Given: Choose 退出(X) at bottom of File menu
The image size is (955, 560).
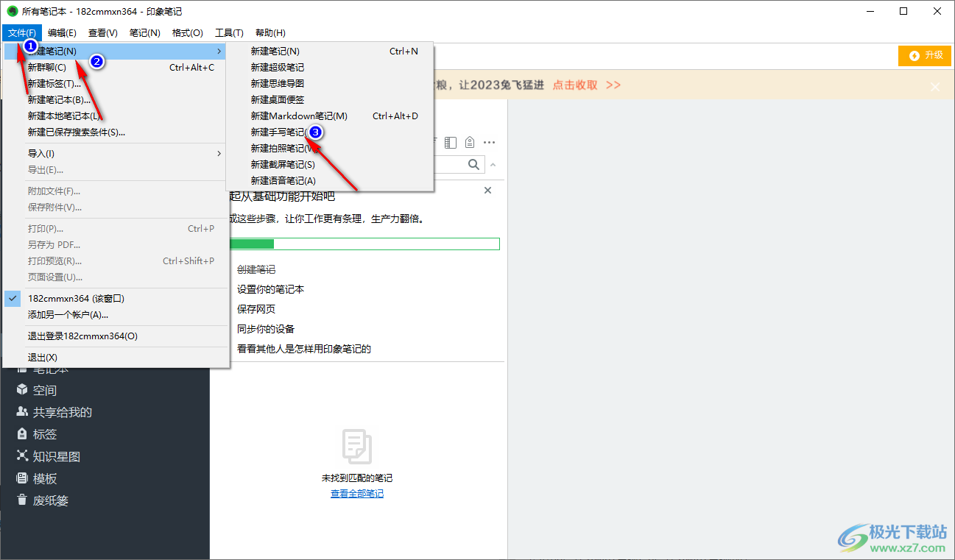Looking at the screenshot, I should [x=116, y=358].
